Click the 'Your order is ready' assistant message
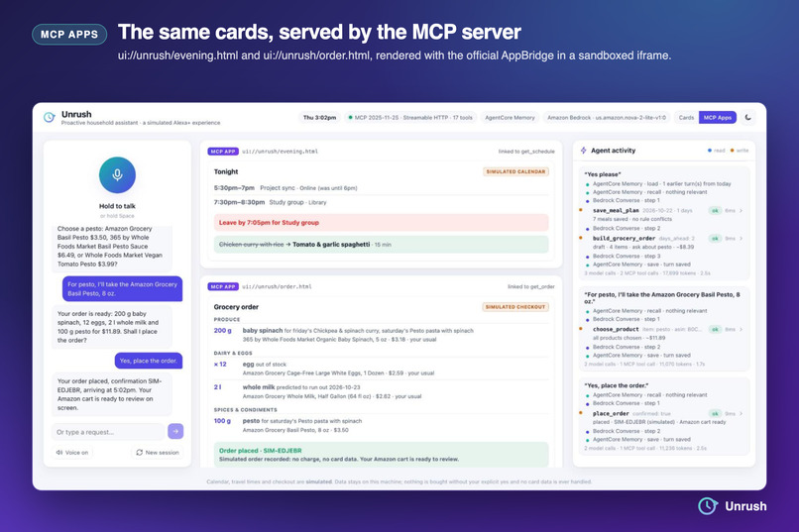 point(112,327)
